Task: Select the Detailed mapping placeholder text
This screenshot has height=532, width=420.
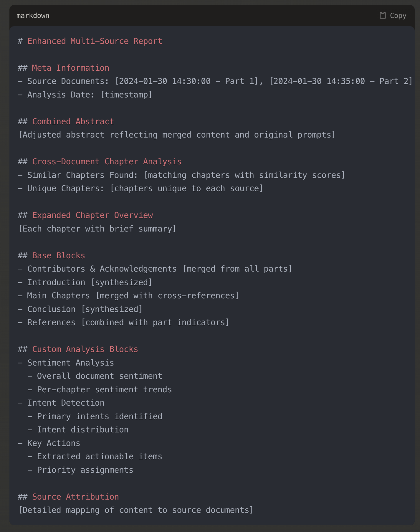Action: coord(135,510)
